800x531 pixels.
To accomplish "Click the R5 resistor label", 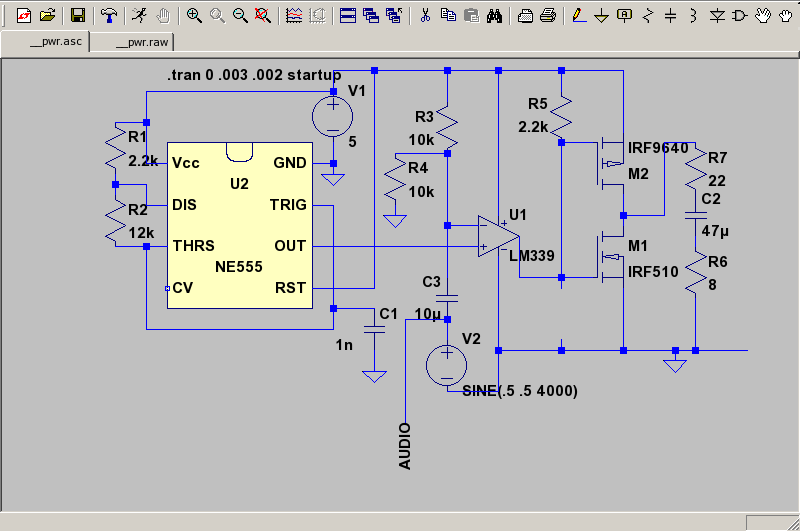I will tap(537, 104).
